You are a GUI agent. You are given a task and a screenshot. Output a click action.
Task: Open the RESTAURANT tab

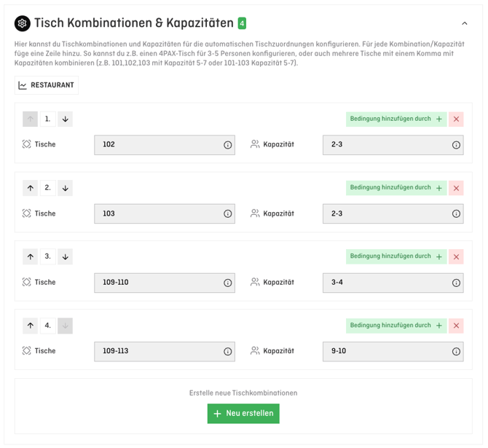47,85
